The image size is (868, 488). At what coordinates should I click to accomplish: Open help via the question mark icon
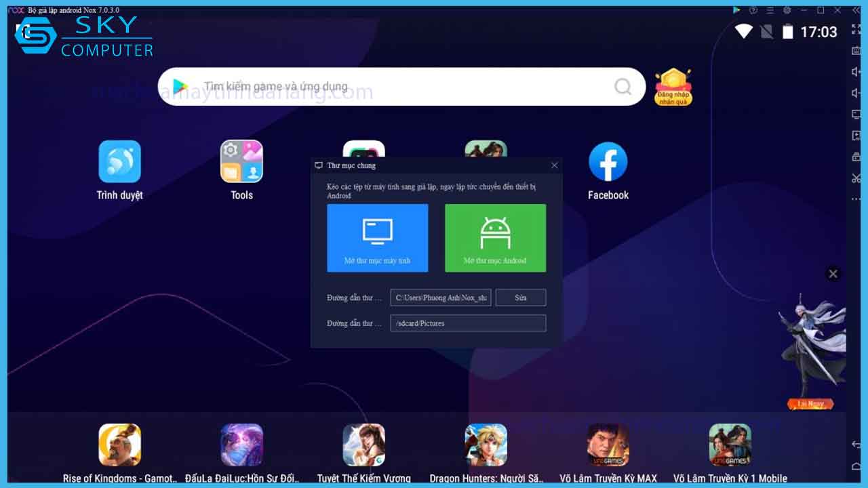coord(754,10)
